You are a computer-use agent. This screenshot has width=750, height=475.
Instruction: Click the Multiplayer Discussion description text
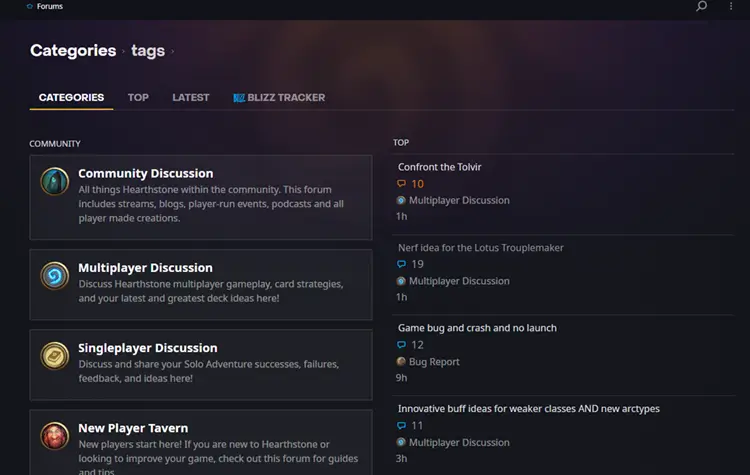(x=211, y=291)
